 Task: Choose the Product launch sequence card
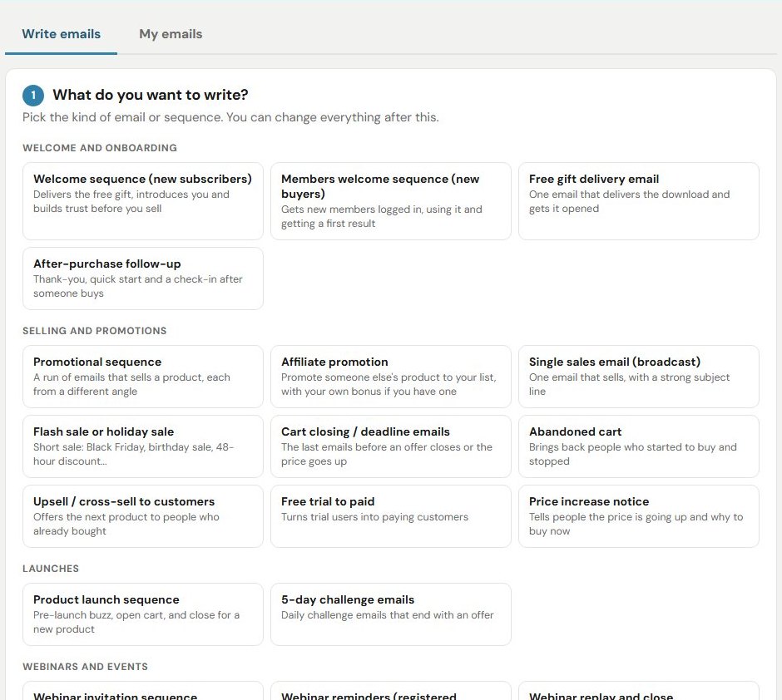tap(142, 614)
